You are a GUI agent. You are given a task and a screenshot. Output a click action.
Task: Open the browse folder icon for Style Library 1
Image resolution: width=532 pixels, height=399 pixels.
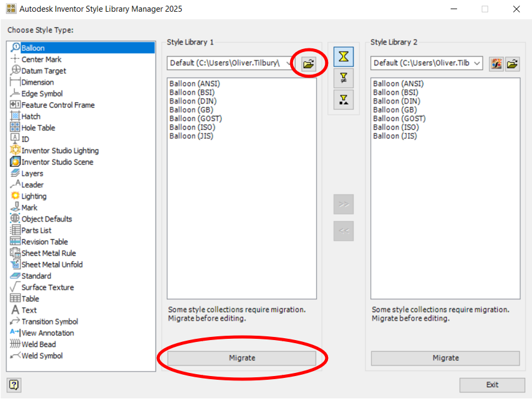[x=308, y=63]
